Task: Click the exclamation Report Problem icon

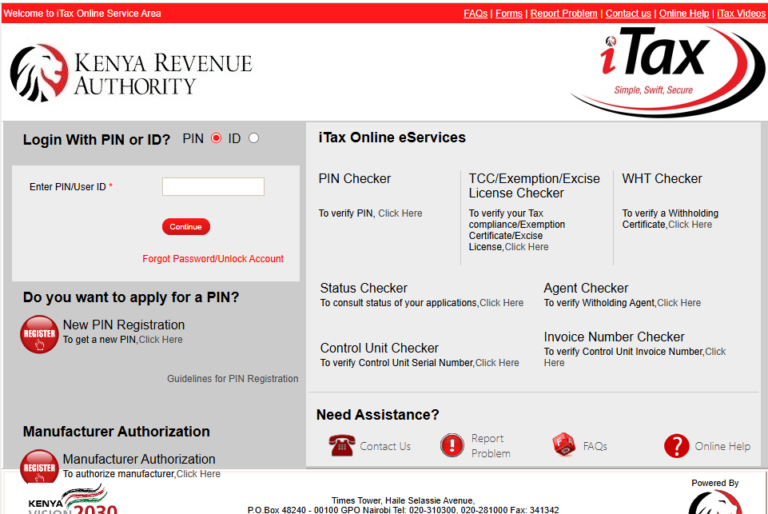Action: click(452, 445)
